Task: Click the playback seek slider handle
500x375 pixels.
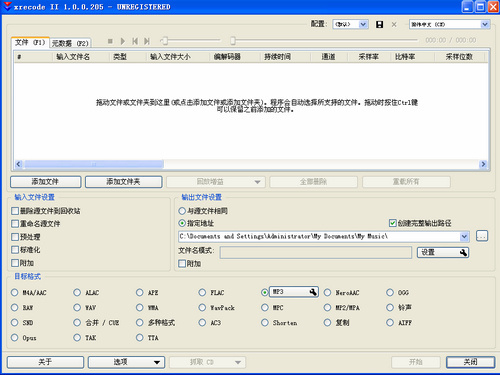Action: point(233,41)
